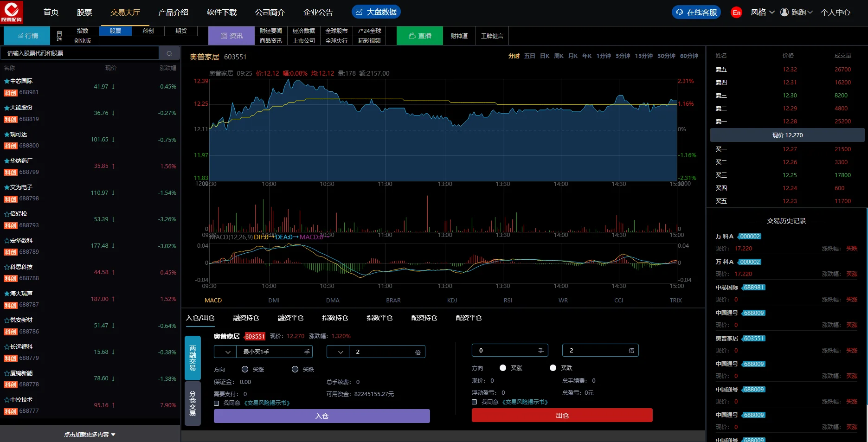The image size is (868, 442).
Task: Click the user avatar icon
Action: tap(784, 13)
